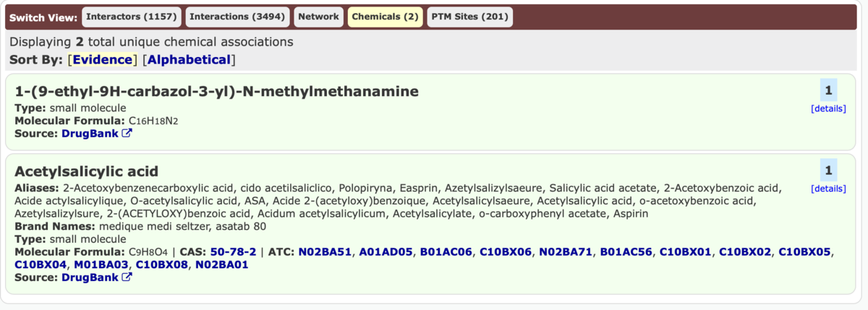This screenshot has width=868, height=310.
Task: Open CAS number 50-78-2 link
Action: [x=233, y=252]
